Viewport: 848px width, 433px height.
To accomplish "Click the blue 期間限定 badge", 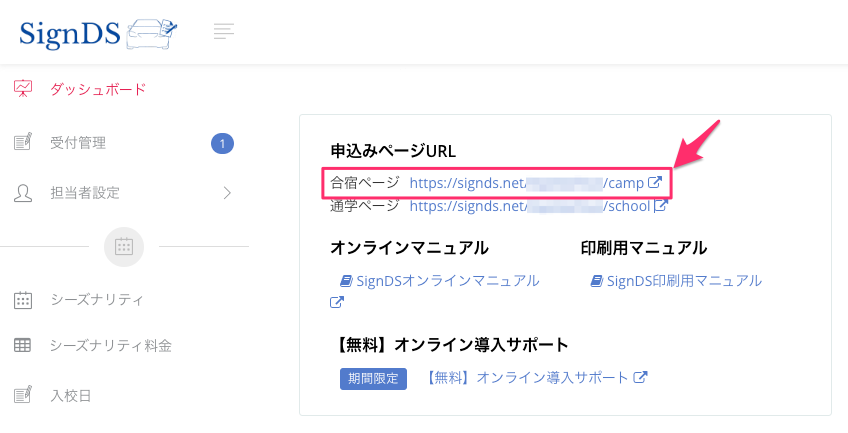I will click(x=373, y=379).
